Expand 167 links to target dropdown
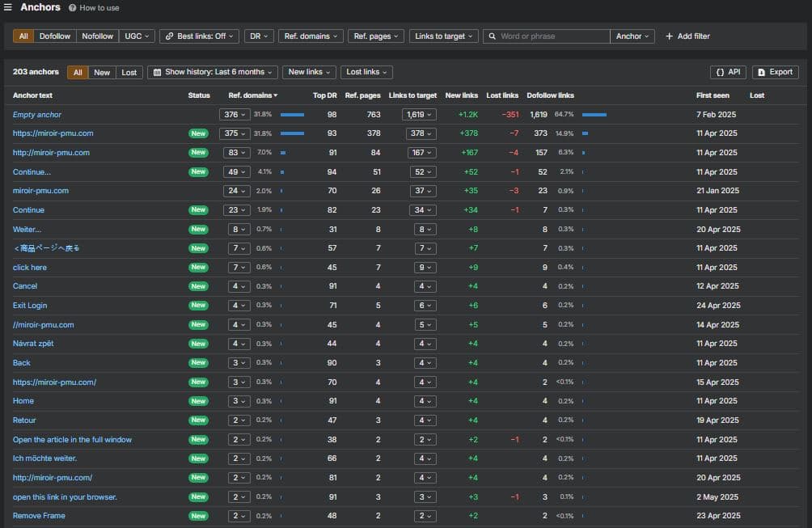The width and height of the screenshot is (812, 528). [x=422, y=153]
